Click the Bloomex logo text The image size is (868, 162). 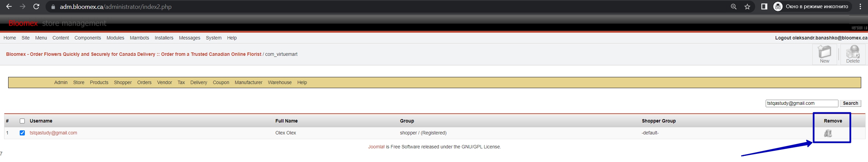coord(23,23)
